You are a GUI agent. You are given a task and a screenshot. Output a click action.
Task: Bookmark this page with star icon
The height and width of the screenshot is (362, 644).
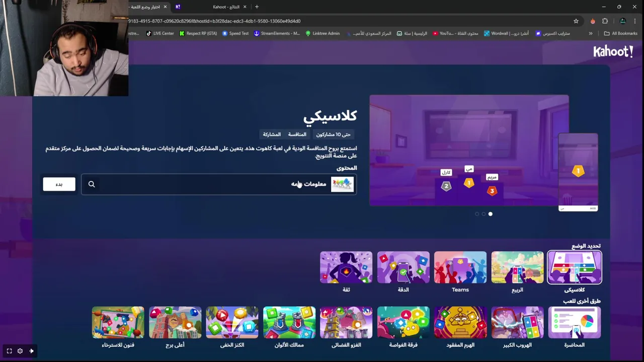point(576,21)
